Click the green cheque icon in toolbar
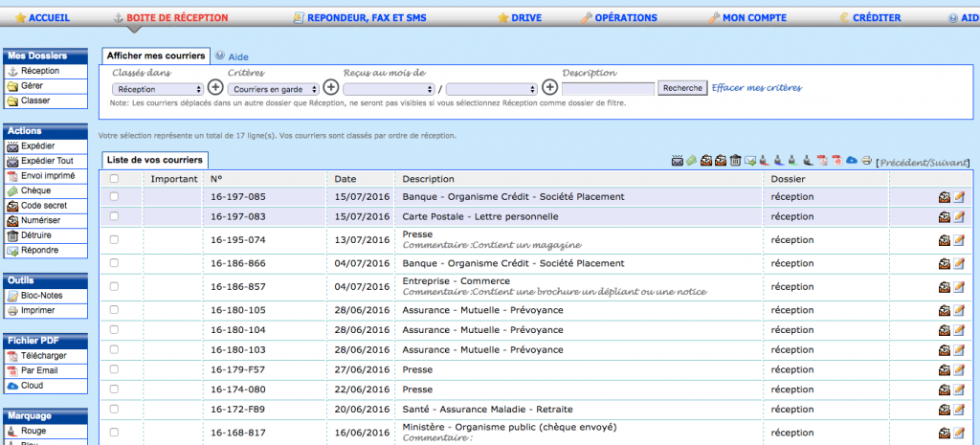 [x=691, y=161]
